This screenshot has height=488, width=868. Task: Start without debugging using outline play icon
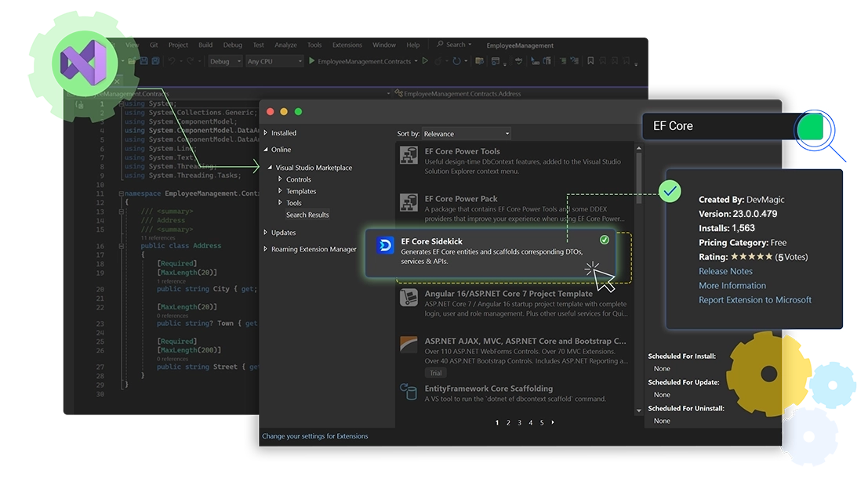(x=425, y=61)
